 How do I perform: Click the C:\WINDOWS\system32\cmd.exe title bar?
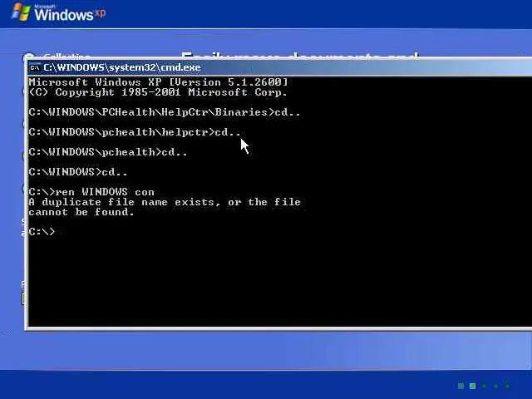[x=280, y=67]
